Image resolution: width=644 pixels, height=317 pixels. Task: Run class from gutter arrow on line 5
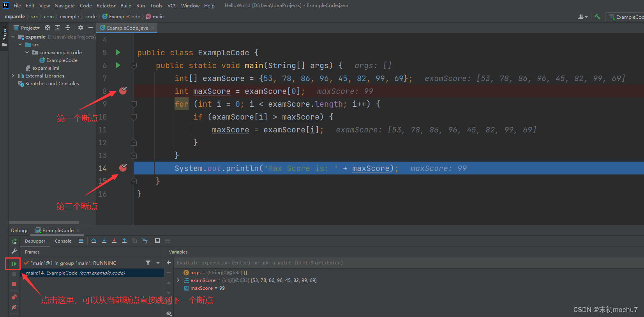(x=118, y=52)
